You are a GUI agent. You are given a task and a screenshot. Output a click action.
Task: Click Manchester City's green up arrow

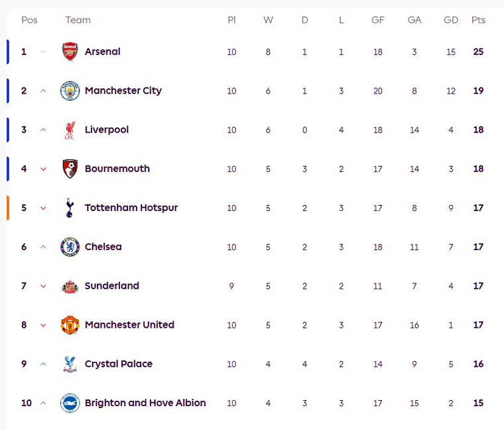click(43, 91)
